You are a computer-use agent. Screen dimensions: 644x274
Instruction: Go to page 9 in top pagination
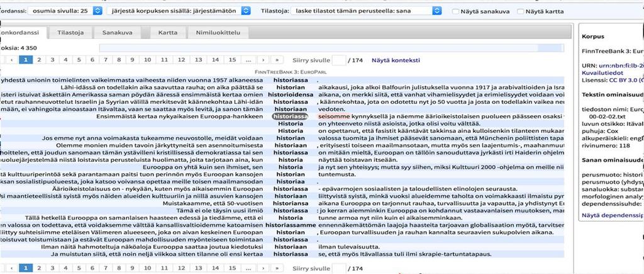[x=132, y=60]
